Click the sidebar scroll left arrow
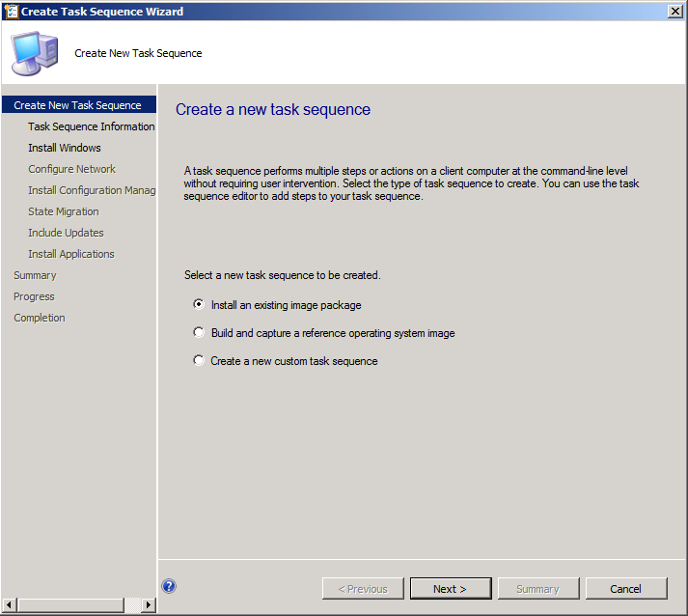Viewport: 688px width, 616px height. (10, 605)
